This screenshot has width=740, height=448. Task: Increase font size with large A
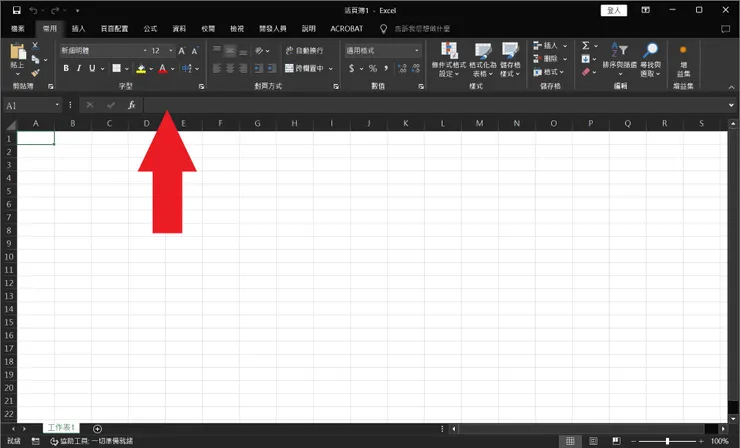tap(182, 51)
